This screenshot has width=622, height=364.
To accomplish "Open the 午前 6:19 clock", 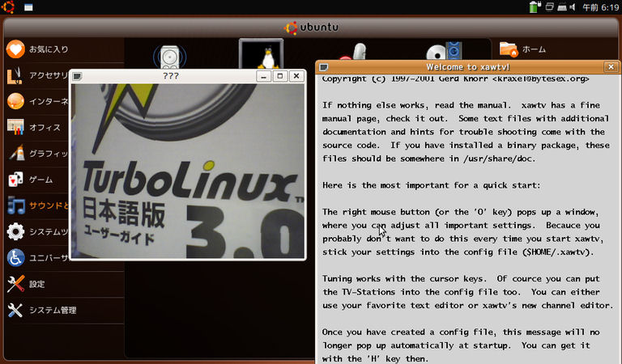I will pos(600,7).
